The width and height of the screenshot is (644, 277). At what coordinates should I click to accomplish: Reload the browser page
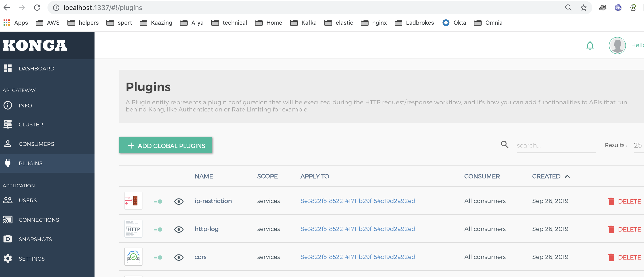coord(37,8)
